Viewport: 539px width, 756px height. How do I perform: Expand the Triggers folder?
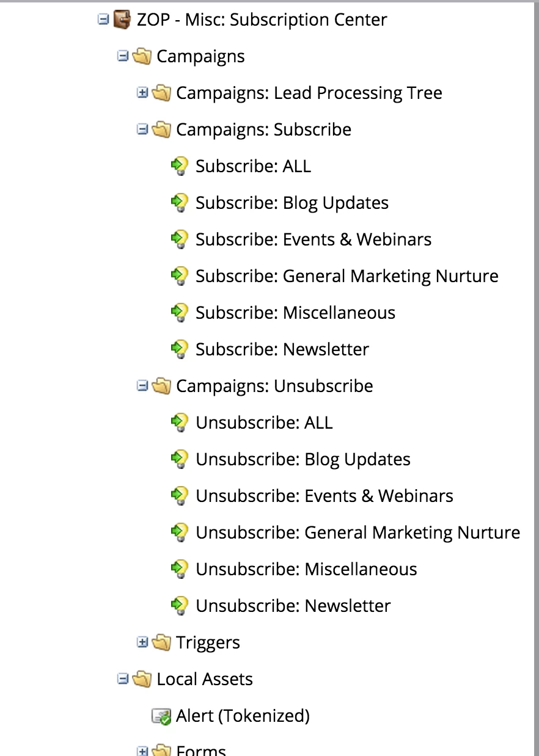[142, 642]
